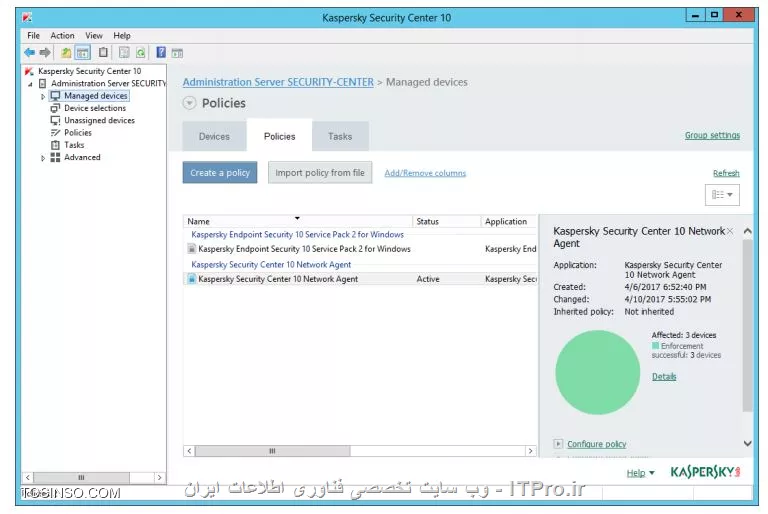This screenshot has width=768, height=514.
Task: Click the Add/Remove columns link
Action: [x=425, y=173]
